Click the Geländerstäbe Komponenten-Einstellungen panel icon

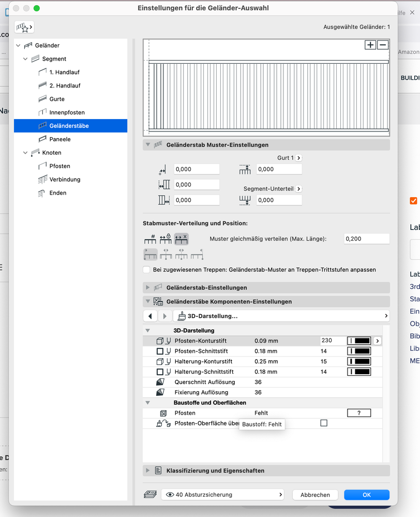[158, 301]
